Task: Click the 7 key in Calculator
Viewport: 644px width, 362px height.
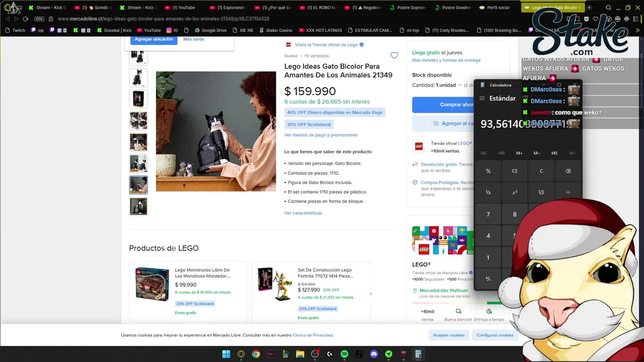Action: 488,214
